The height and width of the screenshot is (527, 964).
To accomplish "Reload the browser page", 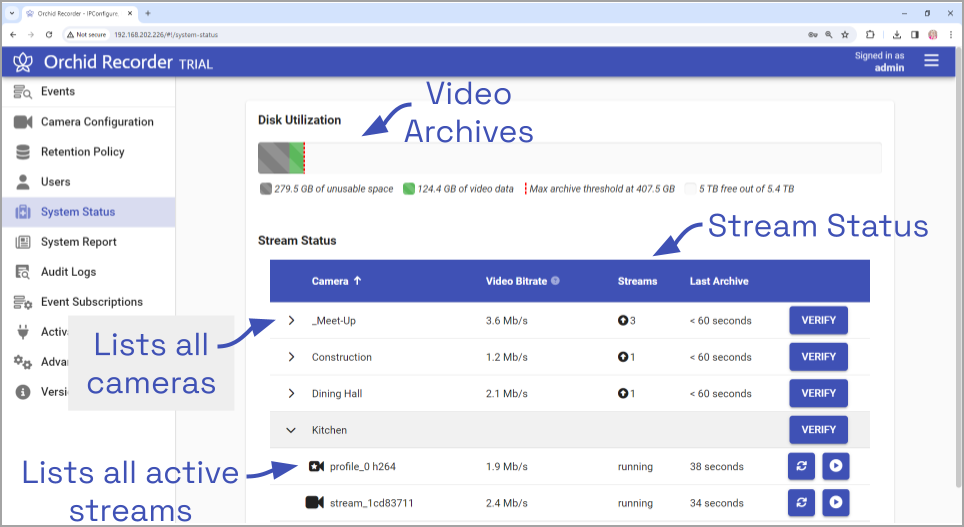I will [49, 34].
